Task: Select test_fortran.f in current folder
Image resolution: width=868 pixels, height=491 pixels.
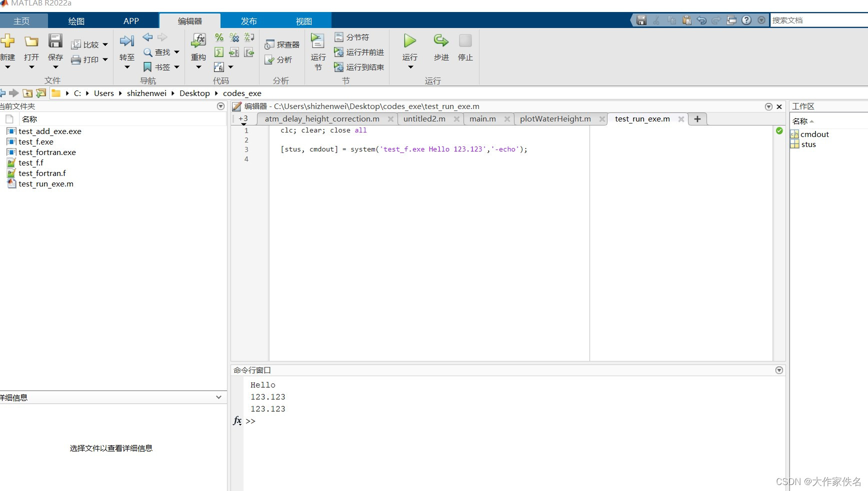Action: (x=42, y=173)
